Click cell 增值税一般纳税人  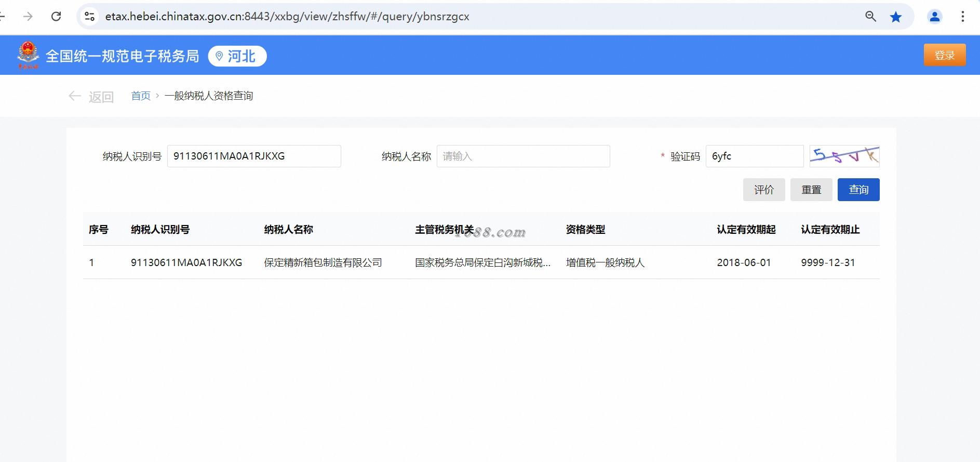pyautogui.click(x=606, y=262)
